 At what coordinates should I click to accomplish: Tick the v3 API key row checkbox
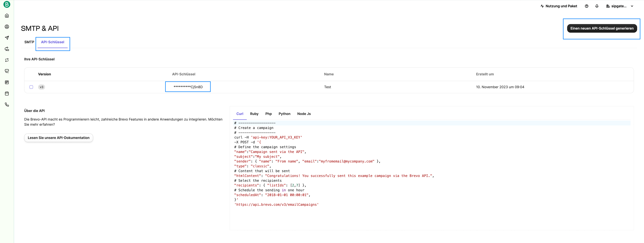31,87
